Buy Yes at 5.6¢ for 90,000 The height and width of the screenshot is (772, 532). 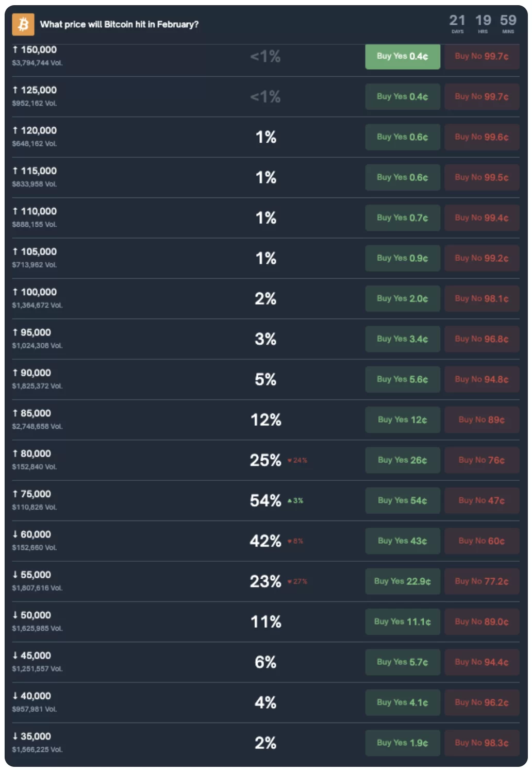tap(402, 379)
